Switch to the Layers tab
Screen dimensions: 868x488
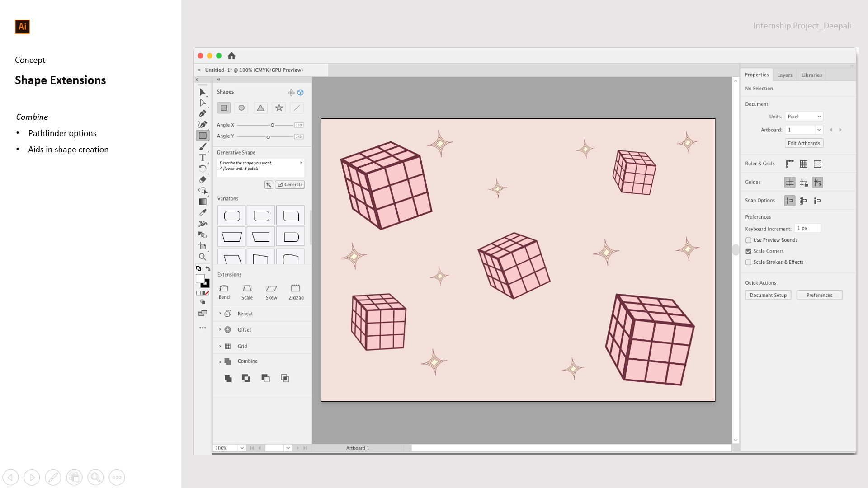click(784, 75)
